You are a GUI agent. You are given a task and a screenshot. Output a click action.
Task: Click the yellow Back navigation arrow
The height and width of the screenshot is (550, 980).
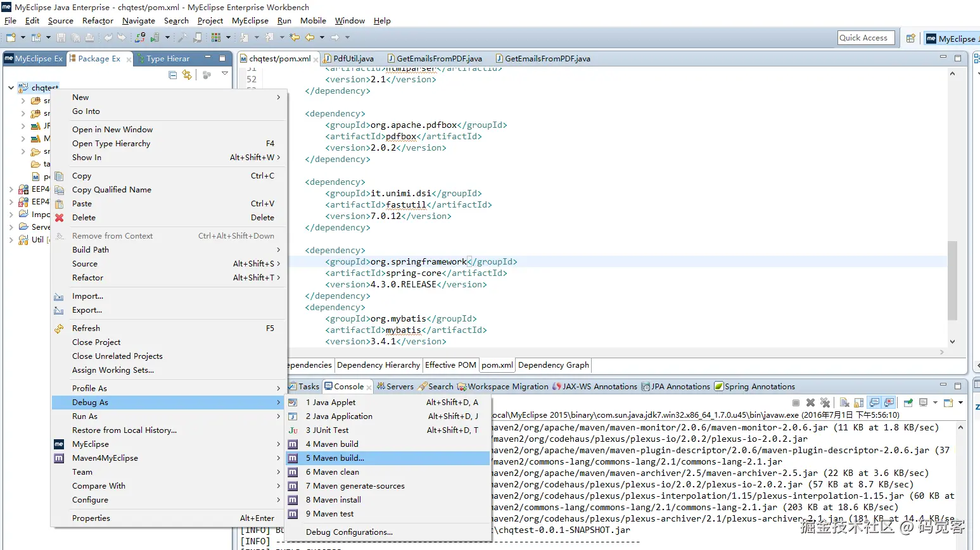[310, 37]
